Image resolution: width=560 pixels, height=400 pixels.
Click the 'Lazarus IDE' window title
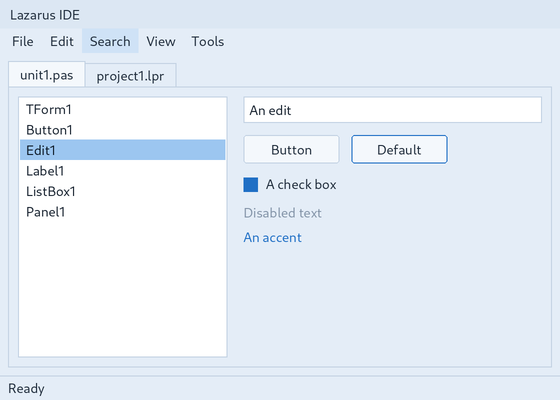point(45,15)
